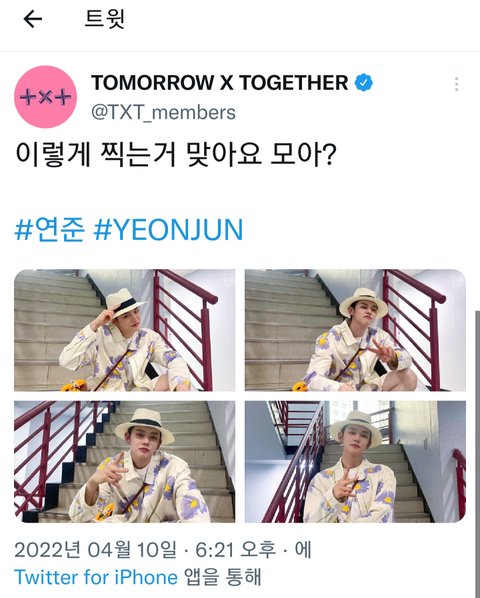Tap the 2022년 04월 10일 timestamp
480x598 pixels.
point(95,550)
